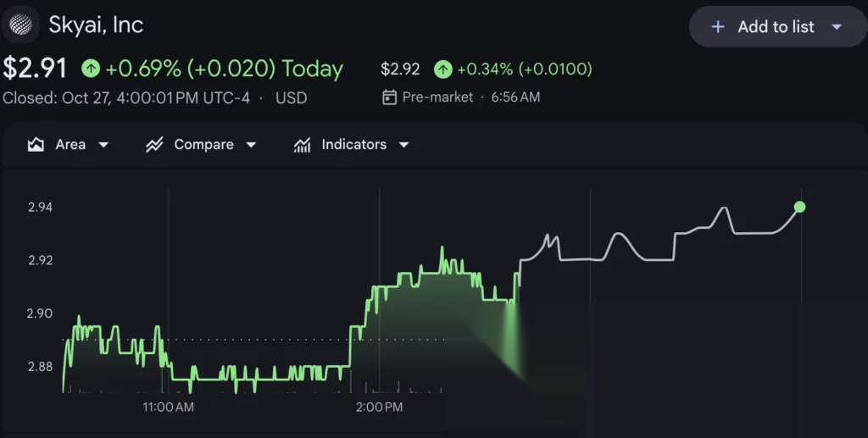This screenshot has height=438, width=868.
Task: Click the +0.69% (+0.020) Today text
Action: [x=224, y=69]
